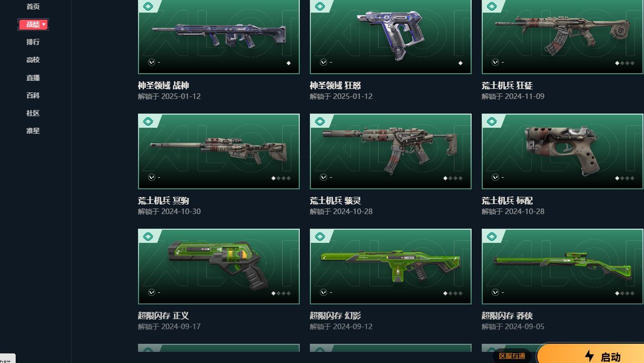Click the tier badge on 神圣领域 战神 card
The height and width of the screenshot is (363, 644).
(x=148, y=7)
